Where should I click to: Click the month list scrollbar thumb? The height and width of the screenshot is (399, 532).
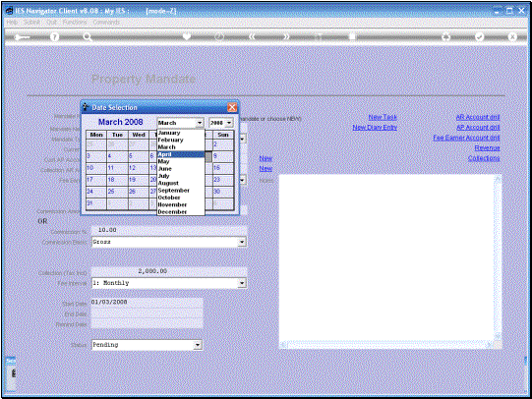click(208, 156)
